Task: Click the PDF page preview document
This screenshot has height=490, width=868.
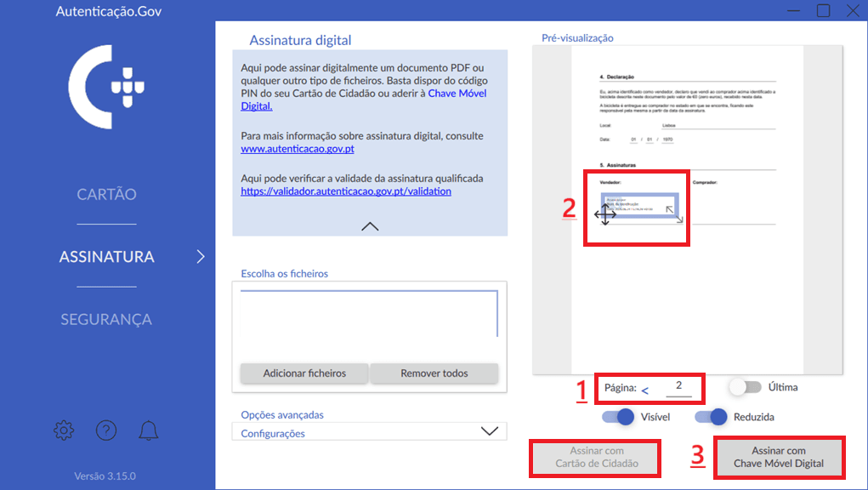Action: pyautogui.click(x=687, y=210)
